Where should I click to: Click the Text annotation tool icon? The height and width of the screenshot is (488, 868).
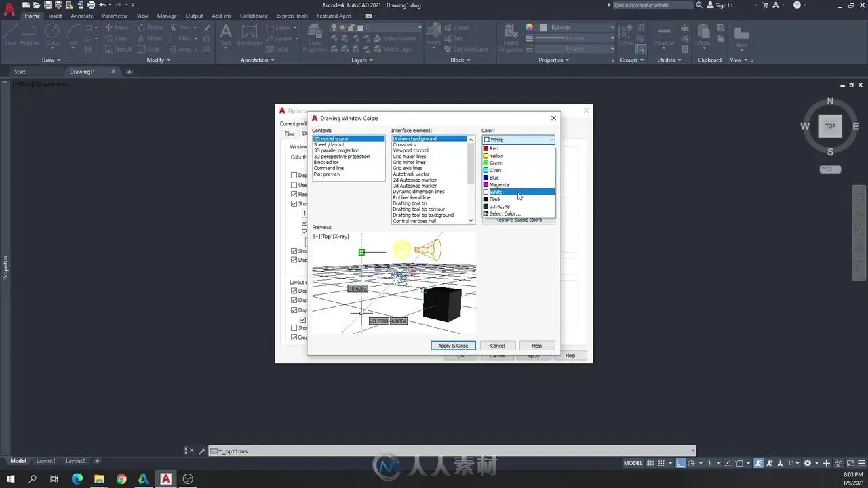point(226,35)
